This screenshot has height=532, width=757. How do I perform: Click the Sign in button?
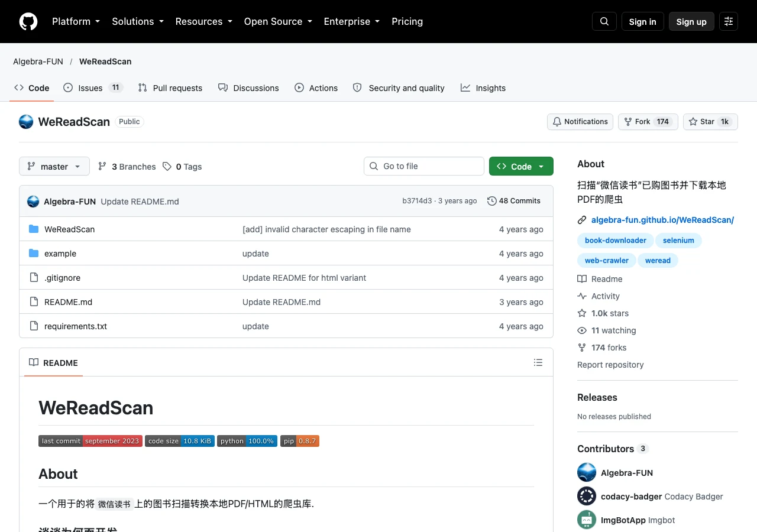tap(643, 21)
